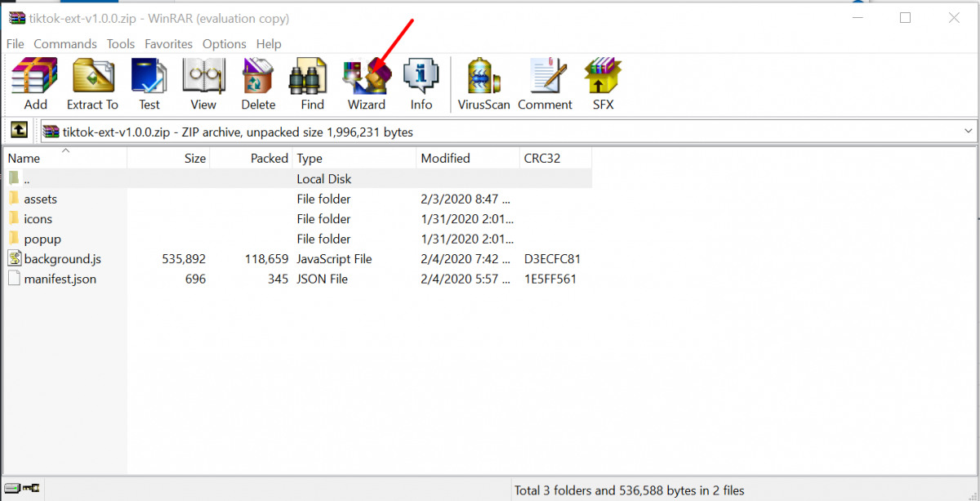Viewport: 980px width, 501px height.
Task: Maximize the WinRAR window
Action: point(905,18)
